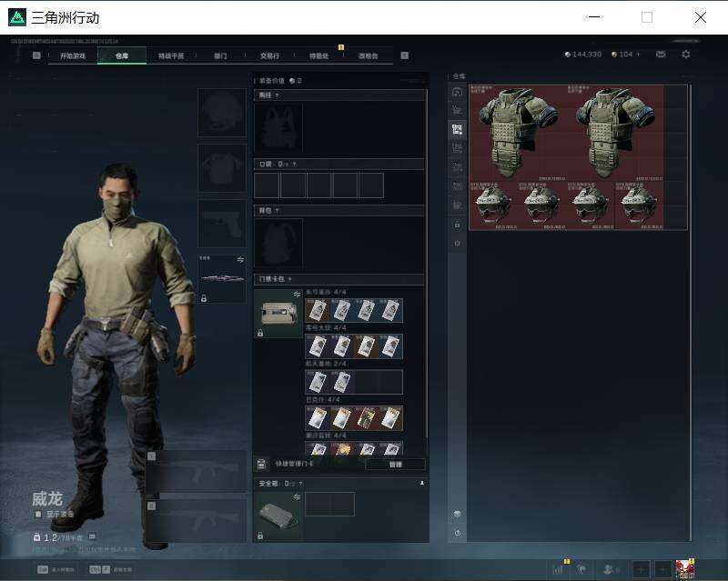The width and height of the screenshot is (728, 581).
Task: Collapse the 胸挂 chest rig section
Action: tap(278, 95)
